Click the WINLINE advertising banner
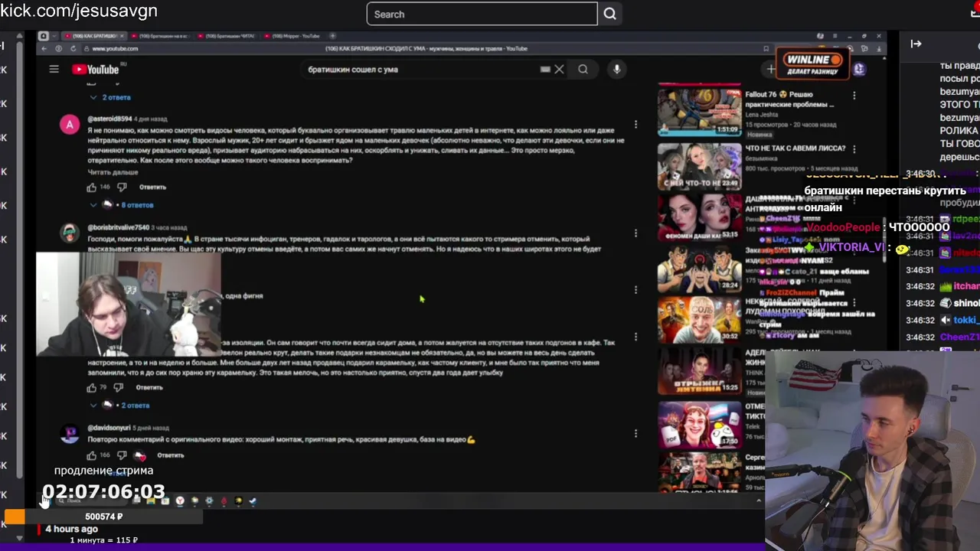980x551 pixels. (813, 64)
